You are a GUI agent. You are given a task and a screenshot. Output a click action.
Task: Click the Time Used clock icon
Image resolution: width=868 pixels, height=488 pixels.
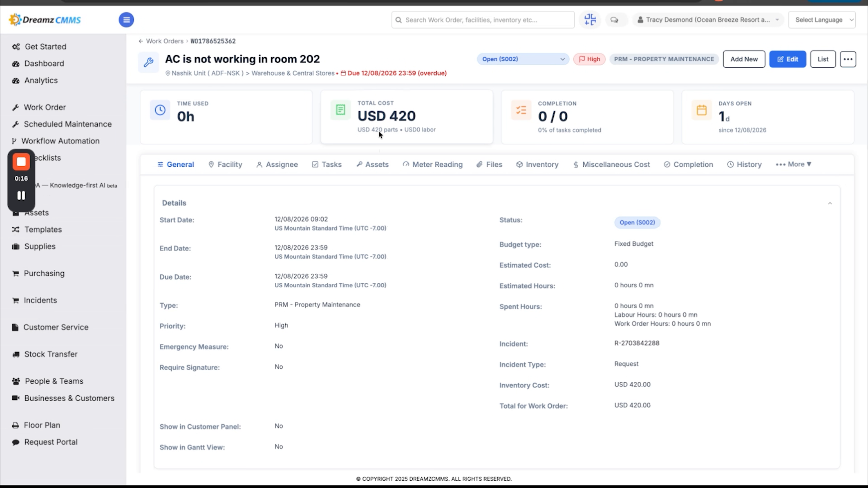[x=160, y=110]
